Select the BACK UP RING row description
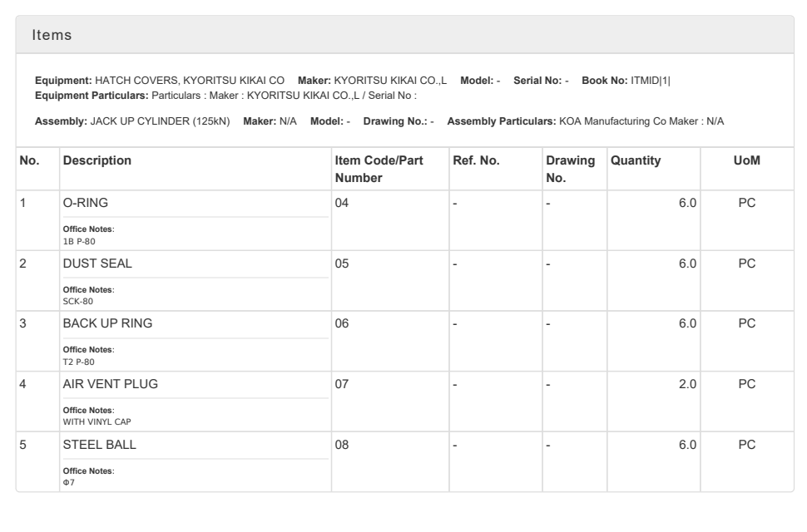 click(x=107, y=323)
